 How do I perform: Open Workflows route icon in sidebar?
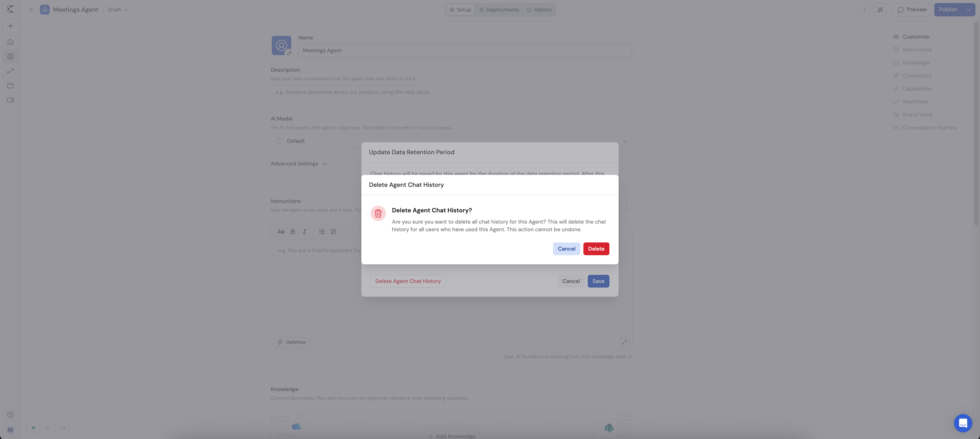point(10,71)
